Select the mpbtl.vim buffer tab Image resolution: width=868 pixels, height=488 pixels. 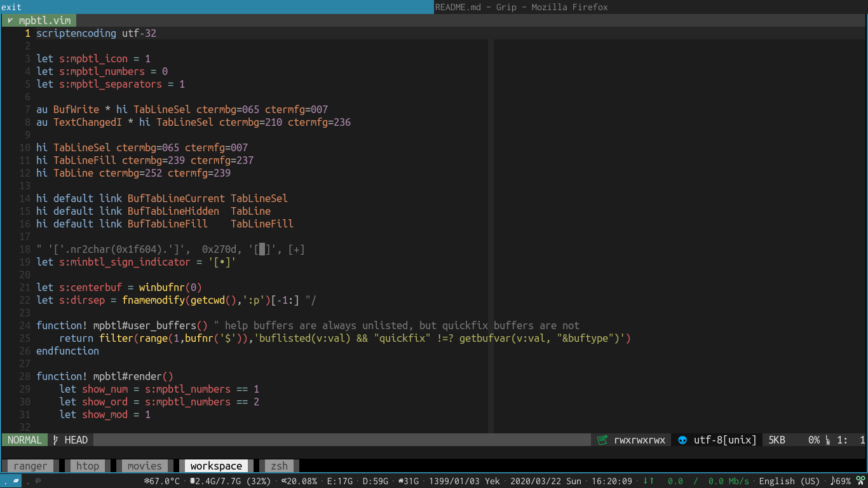pyautogui.click(x=39, y=20)
